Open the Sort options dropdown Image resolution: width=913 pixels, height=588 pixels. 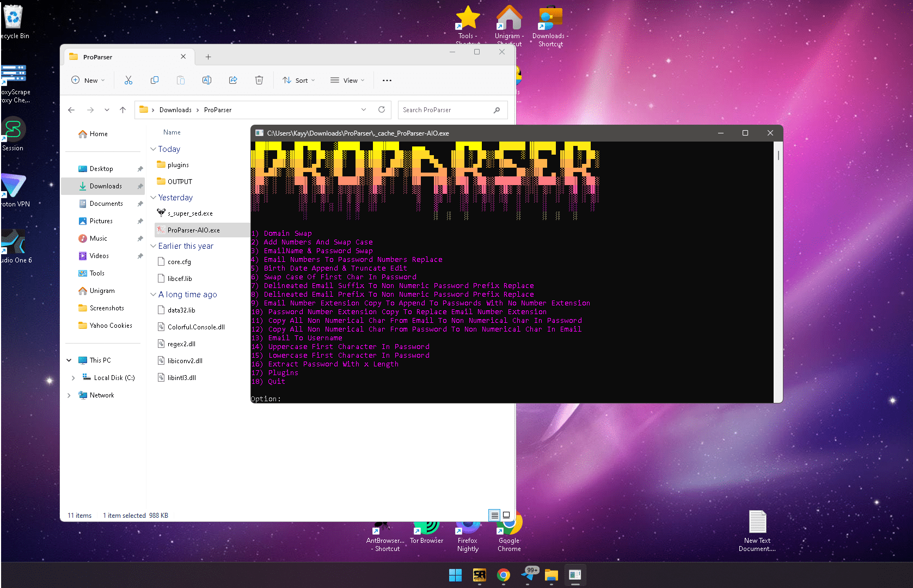pos(298,80)
